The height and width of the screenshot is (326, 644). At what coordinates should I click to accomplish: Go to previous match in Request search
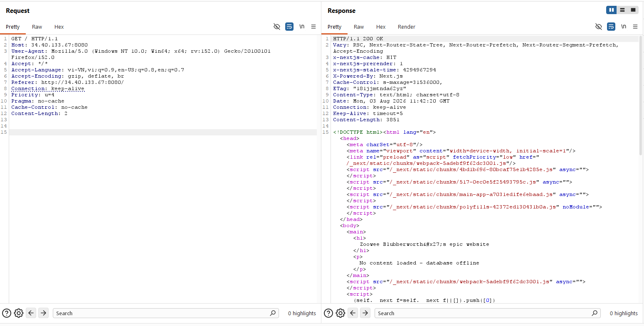(31, 313)
